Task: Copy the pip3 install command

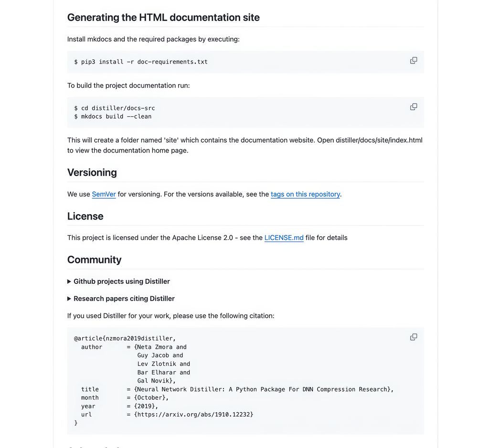Action: 414,61
